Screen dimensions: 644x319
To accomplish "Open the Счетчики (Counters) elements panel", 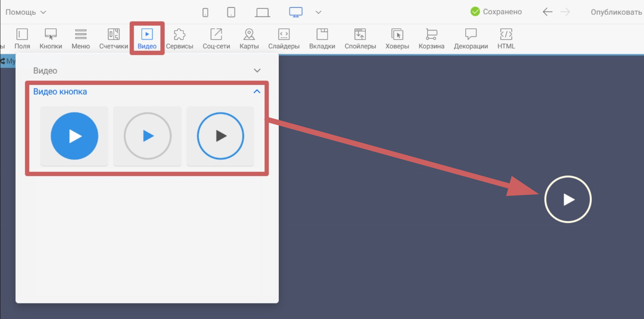I will click(x=114, y=39).
